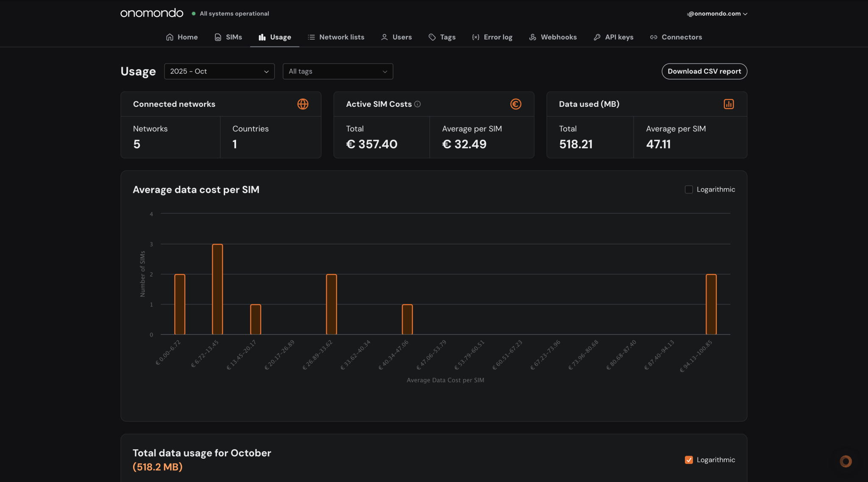Click the tallest bar in €6.72-13.45 range
Image resolution: width=868 pixels, height=482 pixels.
(x=217, y=288)
